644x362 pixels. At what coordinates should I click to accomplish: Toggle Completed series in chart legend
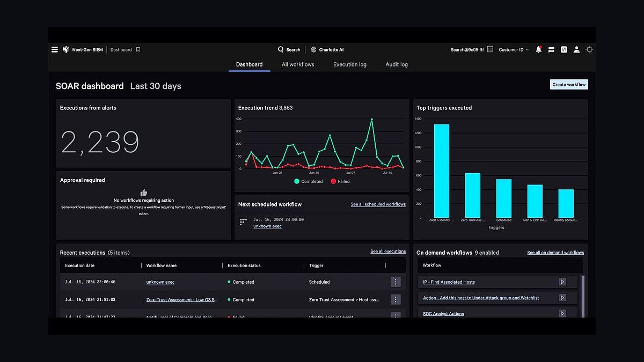pos(309,181)
